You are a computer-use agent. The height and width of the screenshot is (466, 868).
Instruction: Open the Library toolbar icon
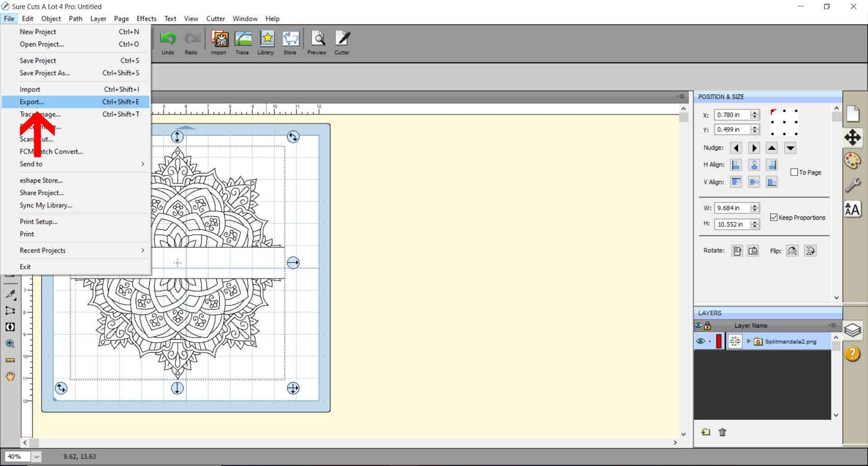266,39
